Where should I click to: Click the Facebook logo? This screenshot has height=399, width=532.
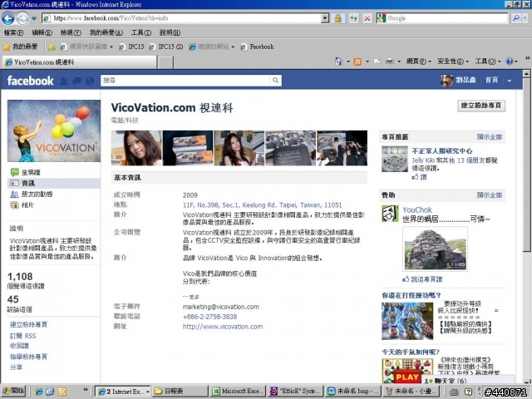pyautogui.click(x=30, y=81)
